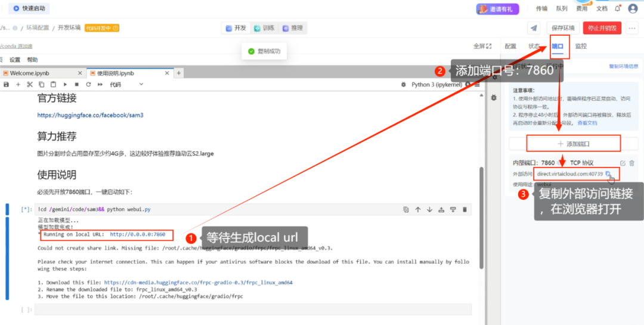Open 传输 in the top navigation
The image size is (644, 325).
(541, 8)
